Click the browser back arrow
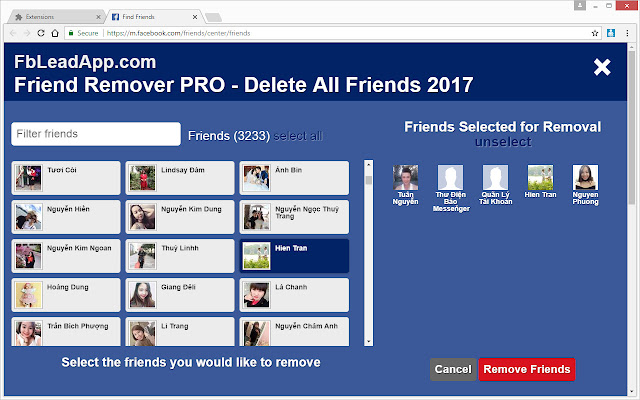 pos(13,33)
